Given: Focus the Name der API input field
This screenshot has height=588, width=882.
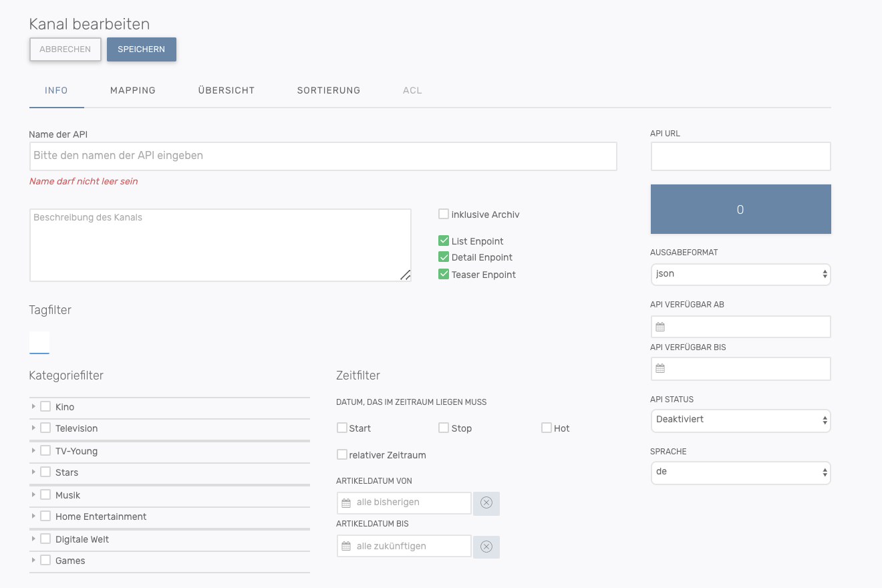Looking at the screenshot, I should pos(323,156).
